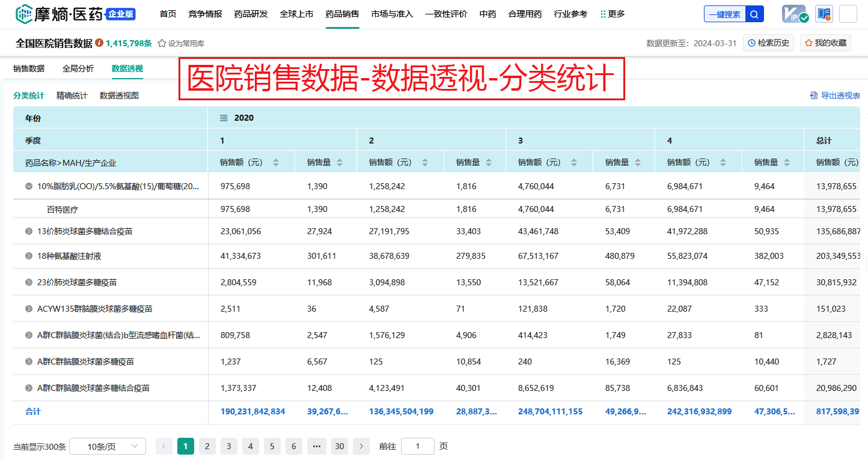
Task: Select the 数据透视 tab
Action: tap(127, 68)
